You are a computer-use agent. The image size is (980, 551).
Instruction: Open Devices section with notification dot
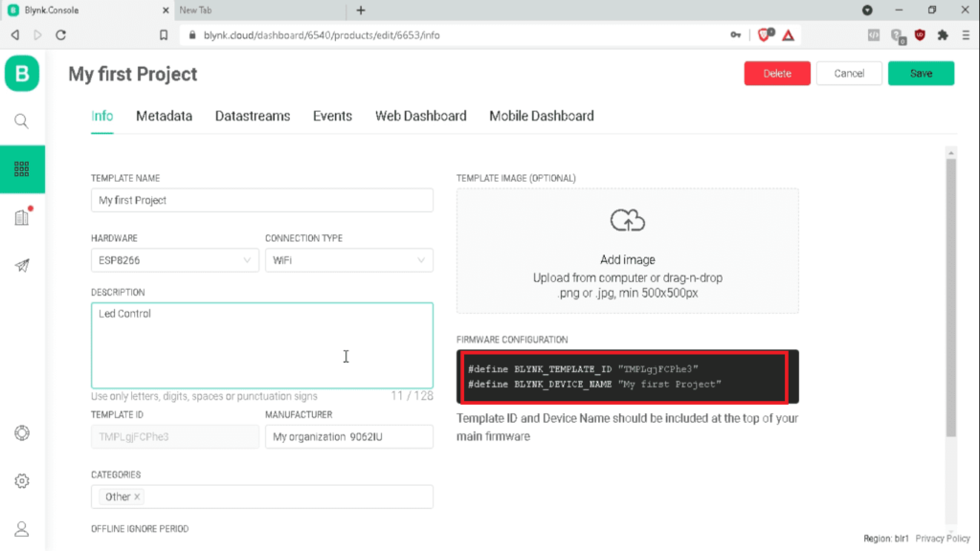point(21,217)
